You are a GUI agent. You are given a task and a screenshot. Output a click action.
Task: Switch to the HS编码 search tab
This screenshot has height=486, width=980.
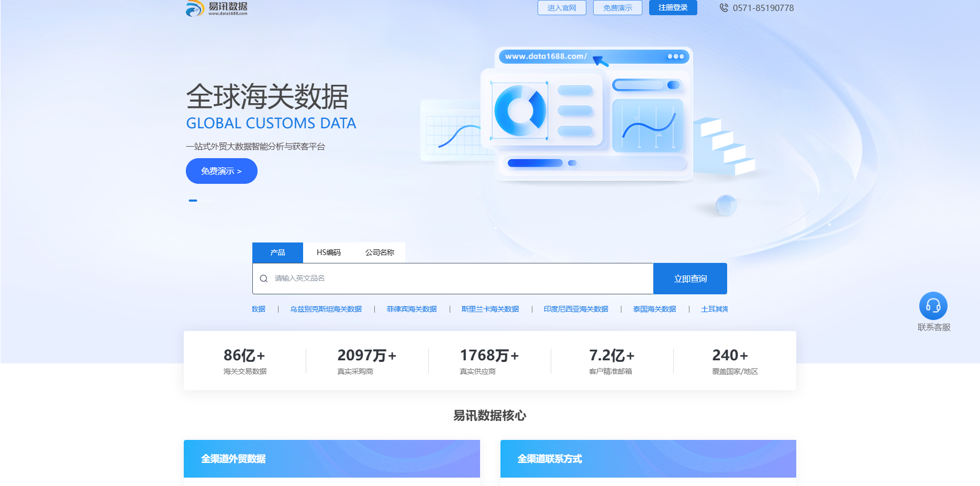coord(329,252)
